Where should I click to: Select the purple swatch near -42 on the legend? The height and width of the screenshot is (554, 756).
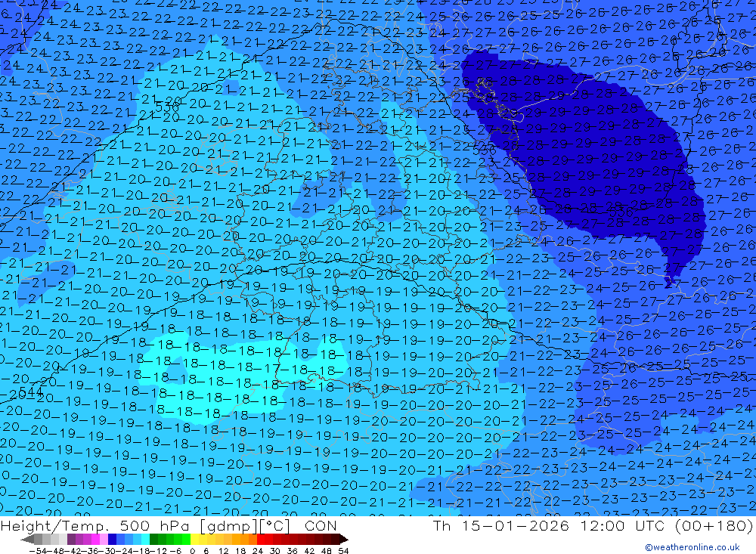72,539
